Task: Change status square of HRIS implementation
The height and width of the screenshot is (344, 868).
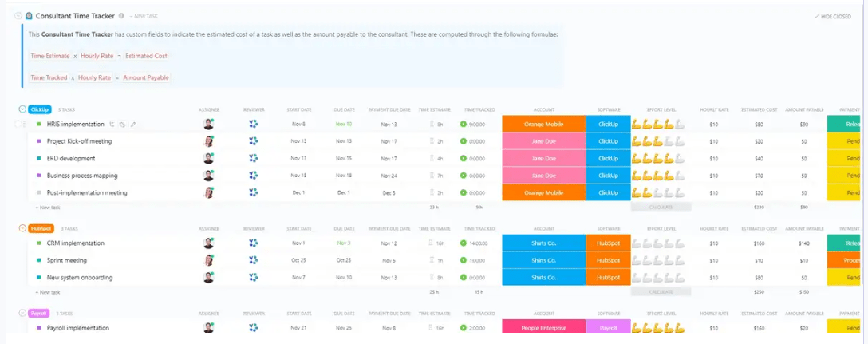Action: click(39, 124)
